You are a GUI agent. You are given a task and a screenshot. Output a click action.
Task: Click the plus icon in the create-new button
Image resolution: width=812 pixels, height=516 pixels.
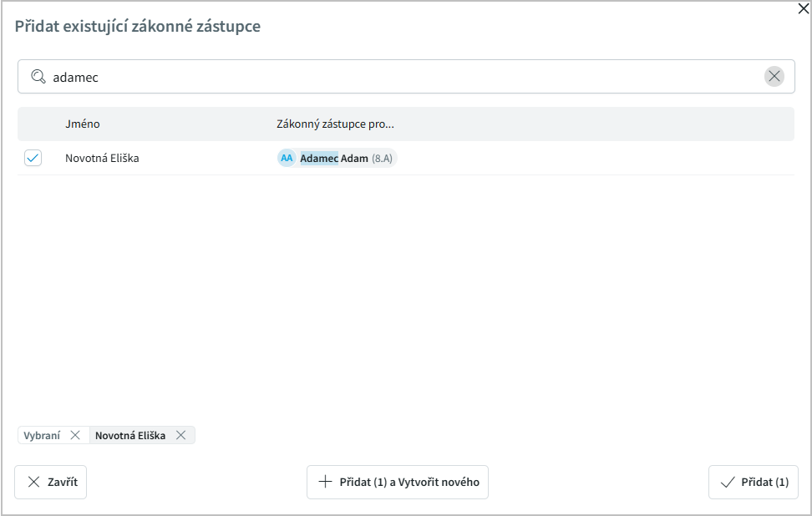pos(326,482)
